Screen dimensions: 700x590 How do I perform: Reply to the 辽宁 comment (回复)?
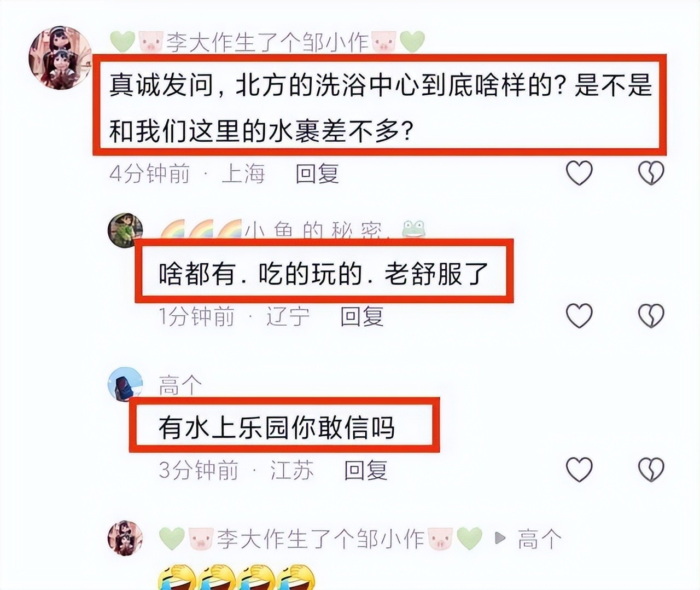click(x=361, y=316)
